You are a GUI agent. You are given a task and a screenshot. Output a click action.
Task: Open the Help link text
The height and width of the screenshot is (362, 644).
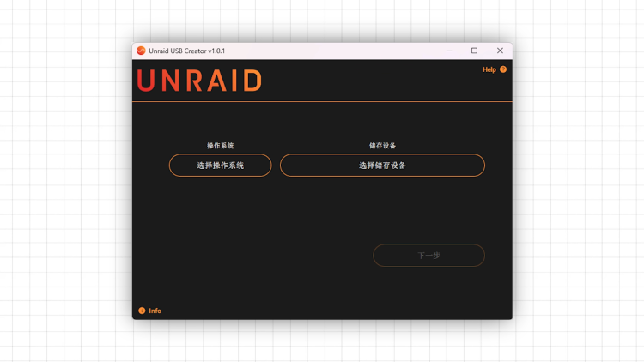[x=489, y=69]
